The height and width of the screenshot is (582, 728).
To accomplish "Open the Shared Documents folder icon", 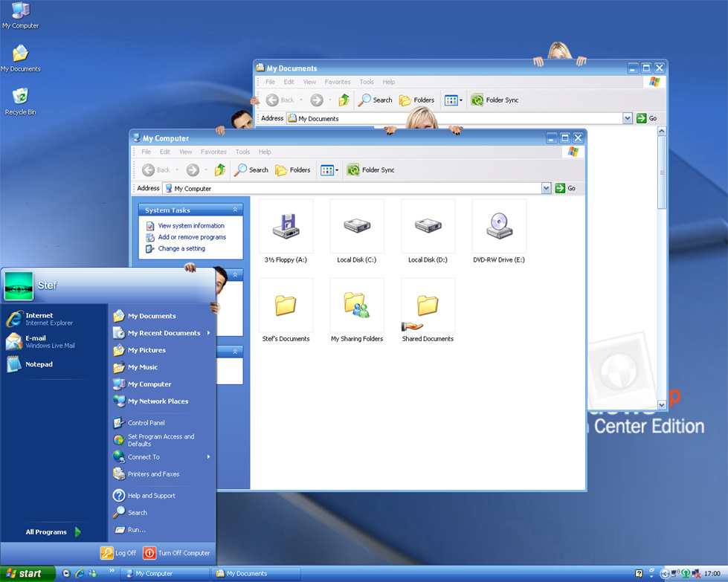I will (428, 305).
